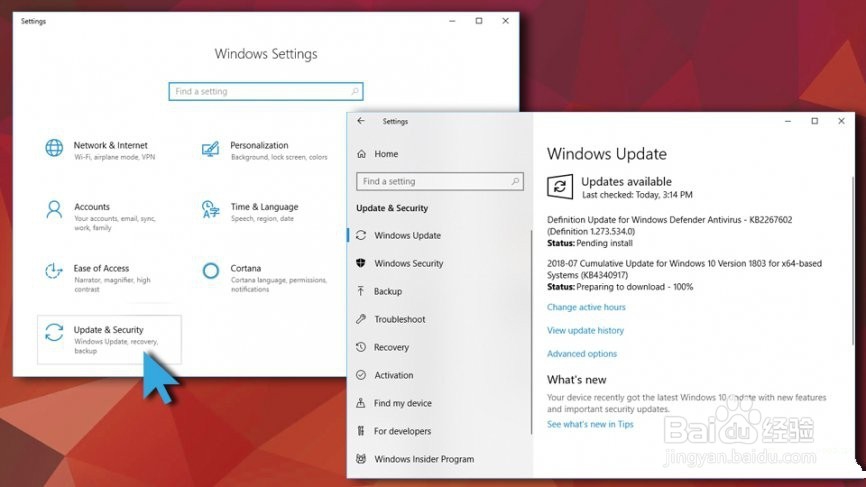Screen dimensions: 866x487
Task: Open Ease of Access icon
Action: tap(54, 271)
